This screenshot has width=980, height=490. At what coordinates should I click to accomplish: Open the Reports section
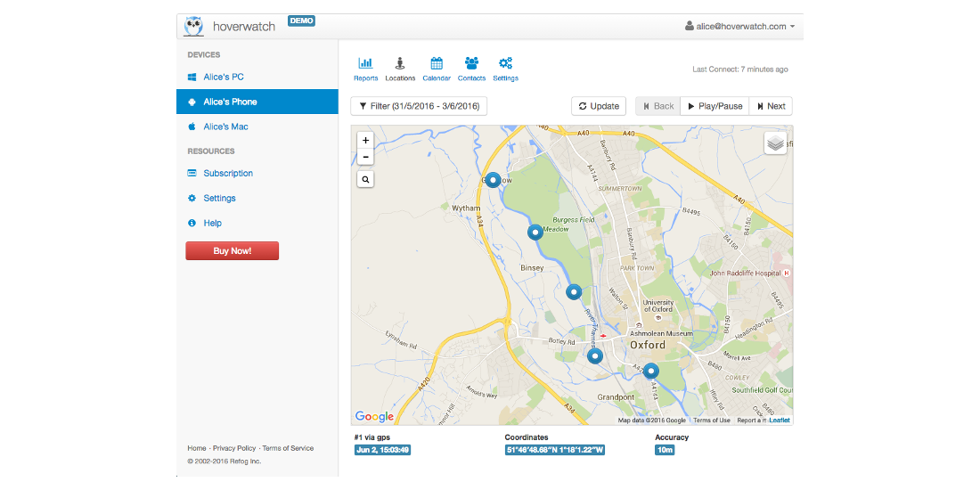365,69
